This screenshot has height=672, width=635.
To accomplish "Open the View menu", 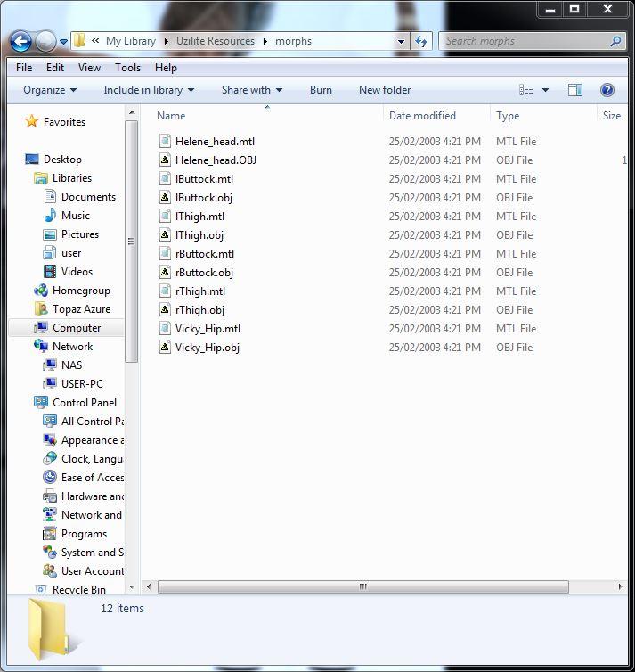I will 89,68.
